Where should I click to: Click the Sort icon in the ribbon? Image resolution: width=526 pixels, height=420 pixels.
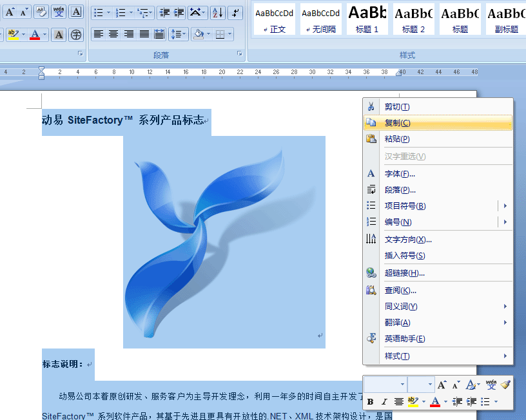tap(217, 12)
